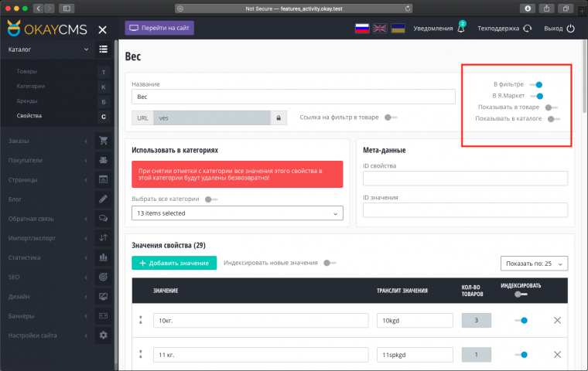Delete the 10кг. value row
The height and width of the screenshot is (371, 588).
click(557, 320)
